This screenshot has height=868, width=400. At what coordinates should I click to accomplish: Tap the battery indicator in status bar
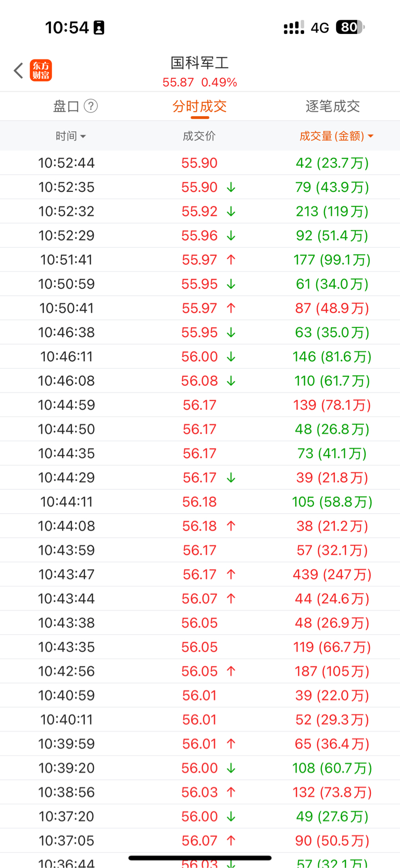[x=350, y=27]
